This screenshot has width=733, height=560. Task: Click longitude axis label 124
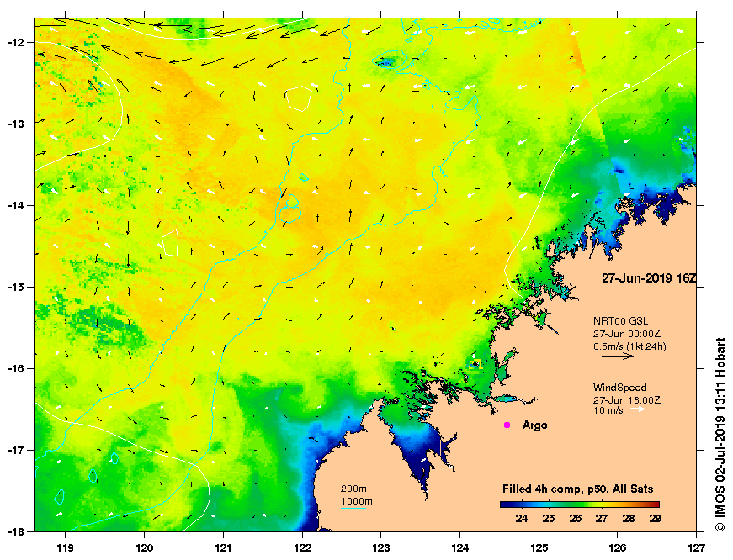tap(460, 548)
